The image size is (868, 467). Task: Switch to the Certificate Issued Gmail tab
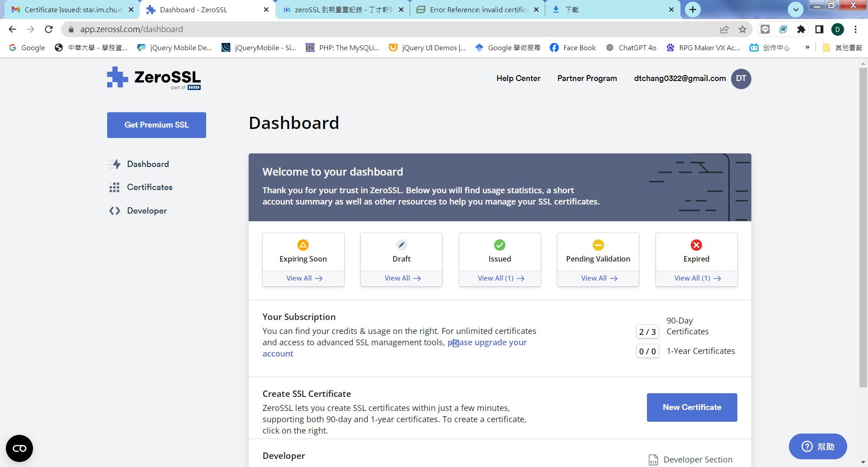[x=72, y=10]
